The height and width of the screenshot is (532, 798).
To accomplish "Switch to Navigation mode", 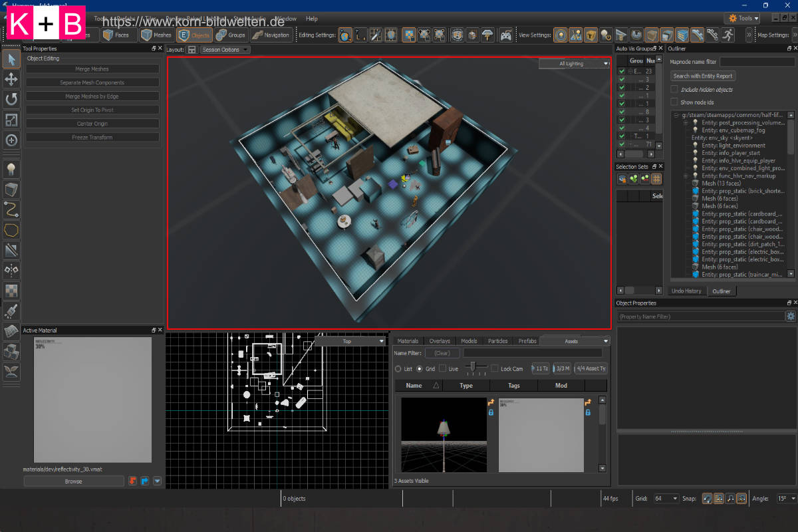I will click(271, 35).
